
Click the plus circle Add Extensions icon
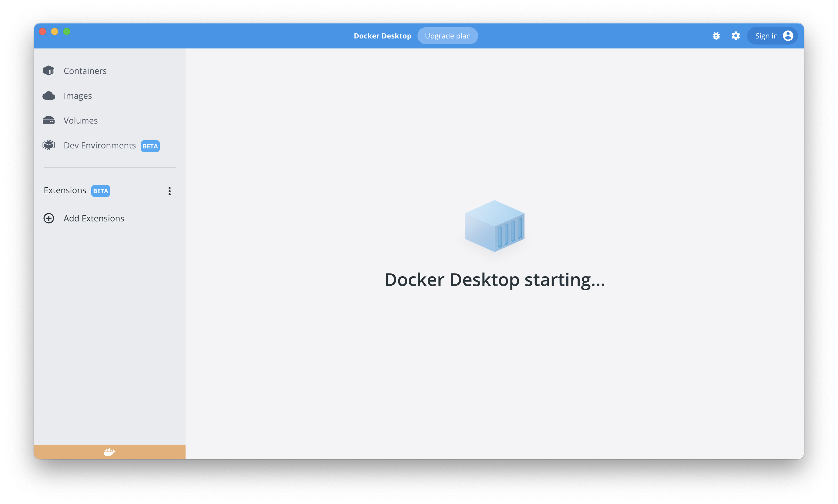(x=49, y=218)
